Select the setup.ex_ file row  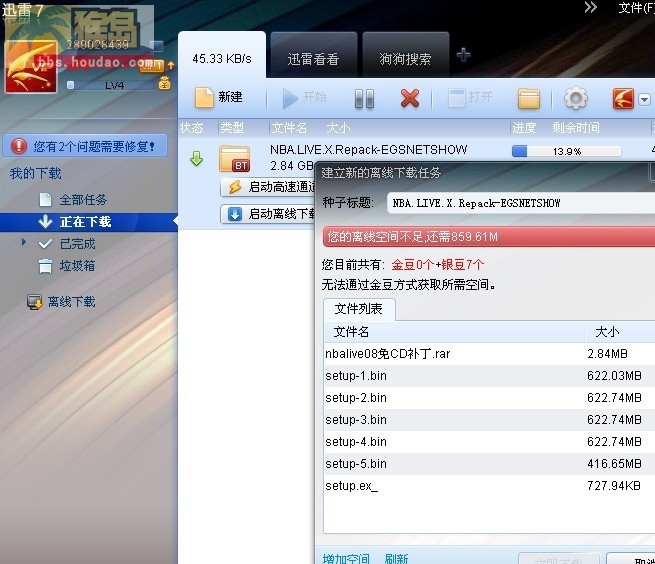click(x=489, y=486)
